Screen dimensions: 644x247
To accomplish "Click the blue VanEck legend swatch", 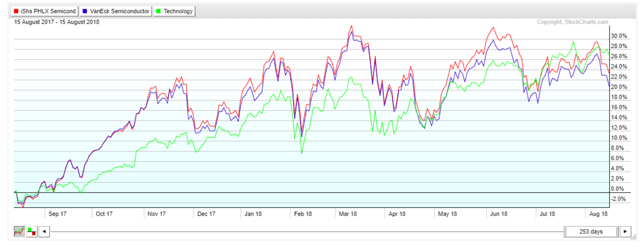I will pyautogui.click(x=85, y=11).
